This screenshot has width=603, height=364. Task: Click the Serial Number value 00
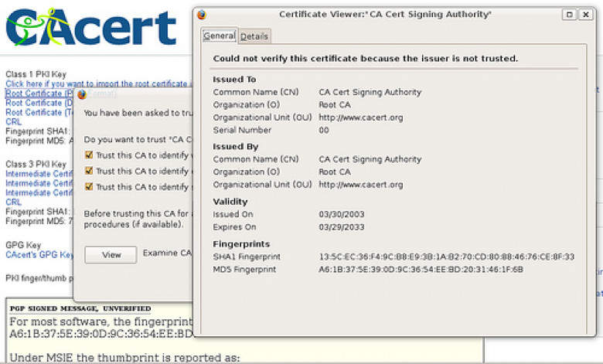click(324, 131)
